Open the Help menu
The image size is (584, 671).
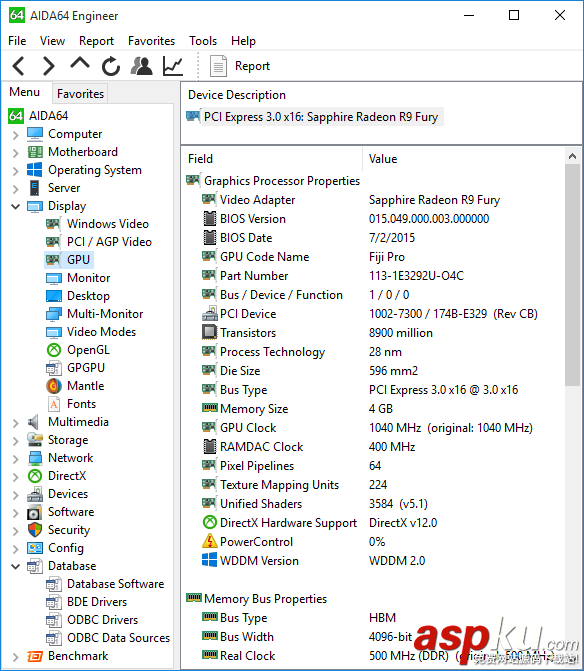tap(243, 41)
